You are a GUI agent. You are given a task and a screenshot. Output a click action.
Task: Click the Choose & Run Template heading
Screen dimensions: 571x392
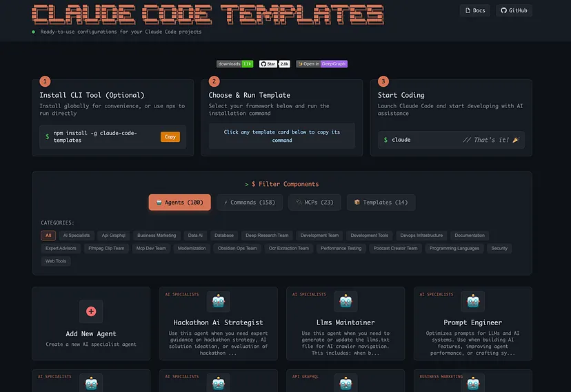250,95
